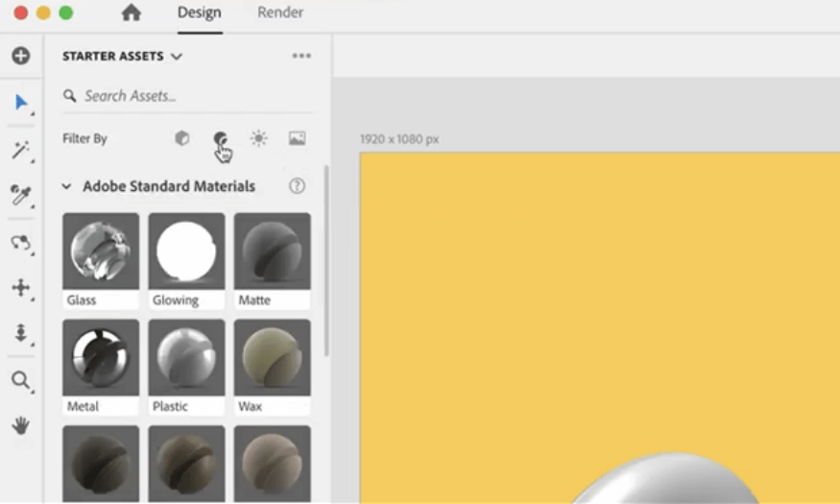Viewport: 840px width, 504px height.
Task: Click the Search Assets field
Action: click(187, 96)
